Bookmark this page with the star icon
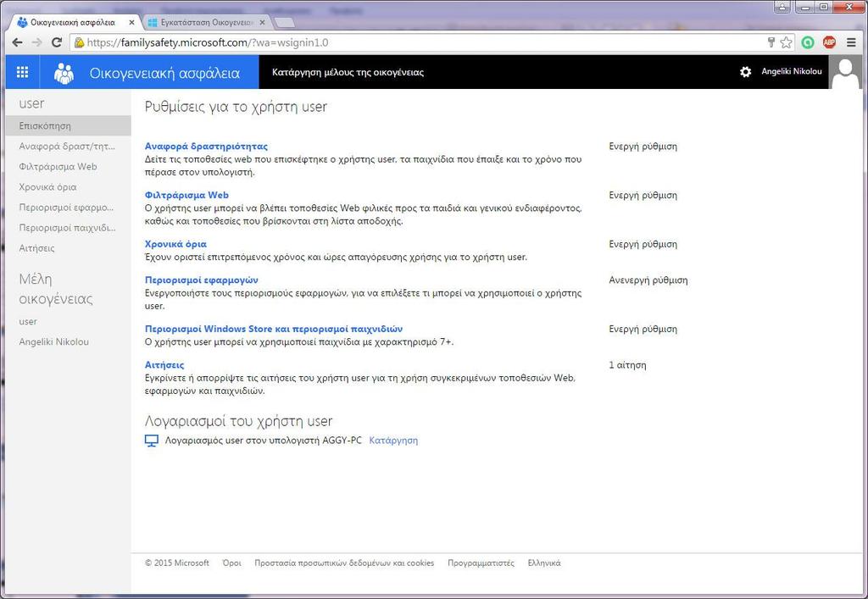Viewport: 868px width, 599px height. pyautogui.click(x=786, y=42)
